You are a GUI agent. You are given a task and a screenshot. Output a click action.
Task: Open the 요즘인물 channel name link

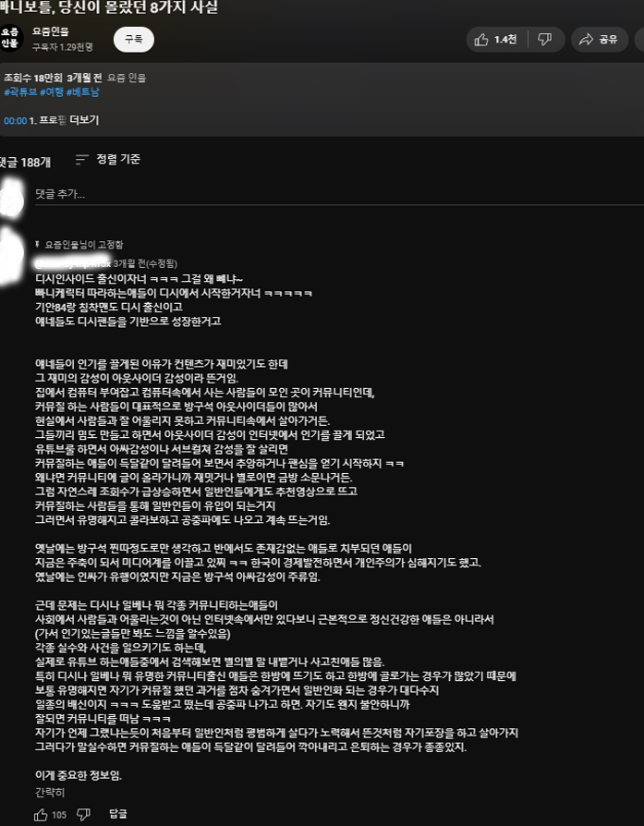51,31
